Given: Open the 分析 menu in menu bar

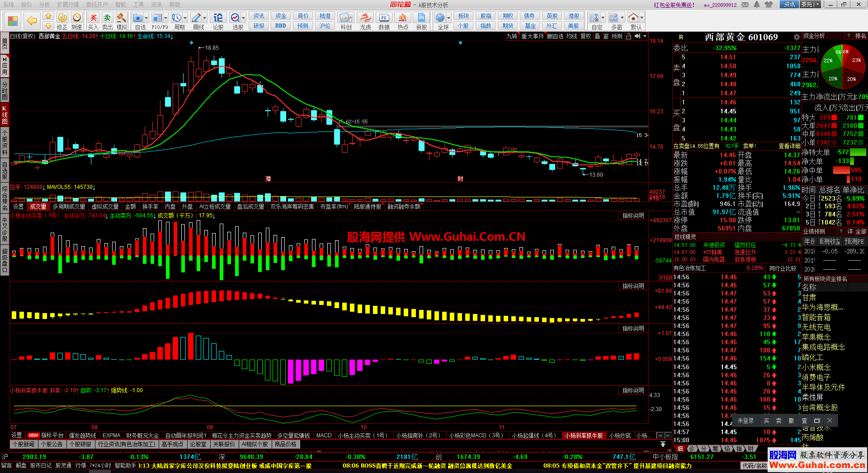Looking at the screenshot, I should click(x=44, y=5).
